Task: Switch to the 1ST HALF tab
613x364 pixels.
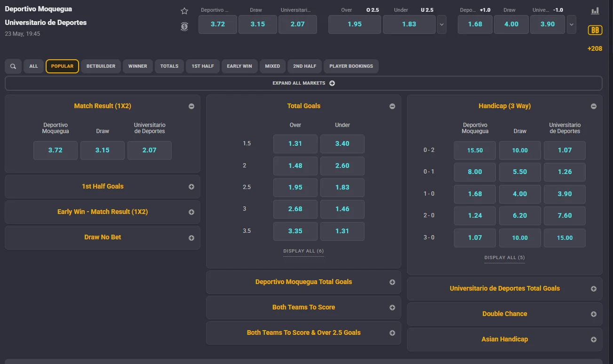Action: pos(203,66)
